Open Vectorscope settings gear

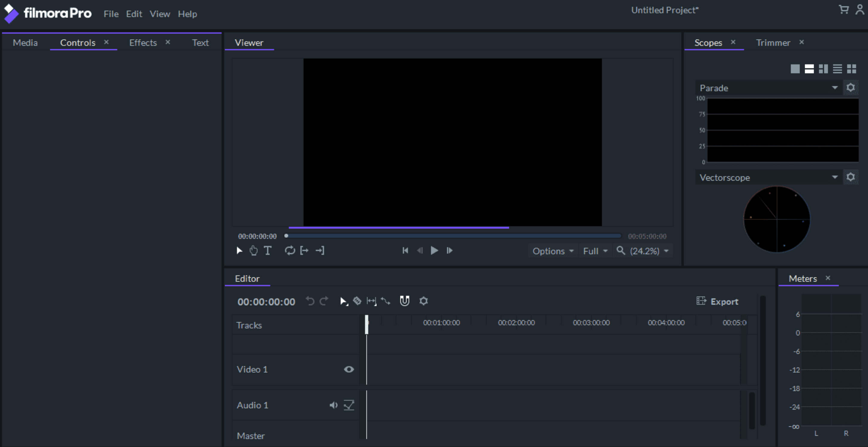(x=851, y=177)
